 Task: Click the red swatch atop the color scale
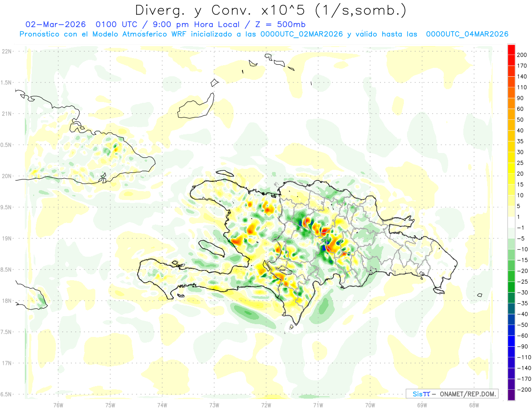point(511,49)
